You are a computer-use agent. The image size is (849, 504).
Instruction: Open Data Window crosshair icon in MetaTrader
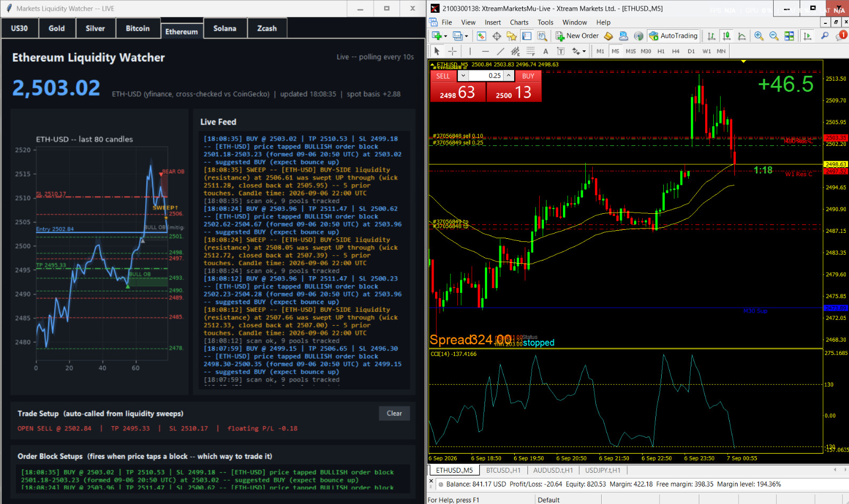(497, 36)
